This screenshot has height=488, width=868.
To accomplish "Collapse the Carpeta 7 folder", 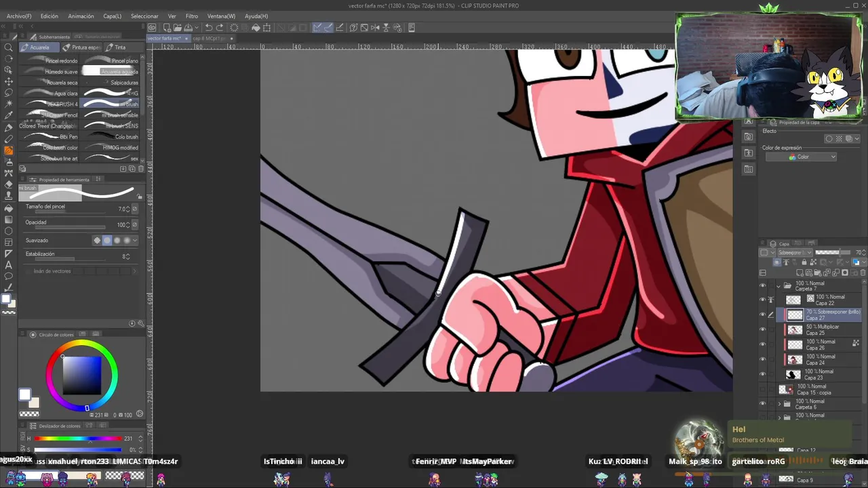I will pos(778,286).
